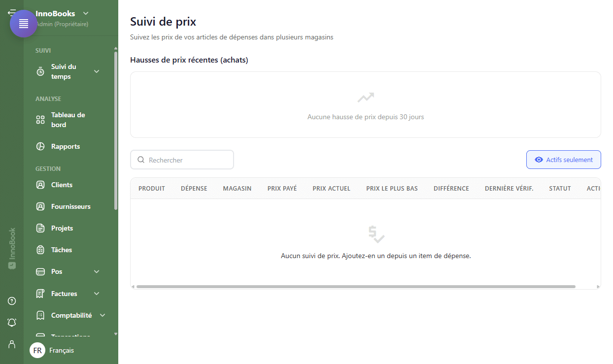Sort by the PRODUIT column header
Viewport: 613px width, 364px height.
tap(152, 188)
